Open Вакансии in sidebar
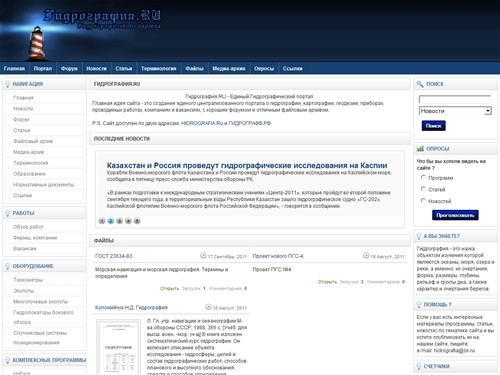This screenshot has width=500, height=375. point(25,249)
